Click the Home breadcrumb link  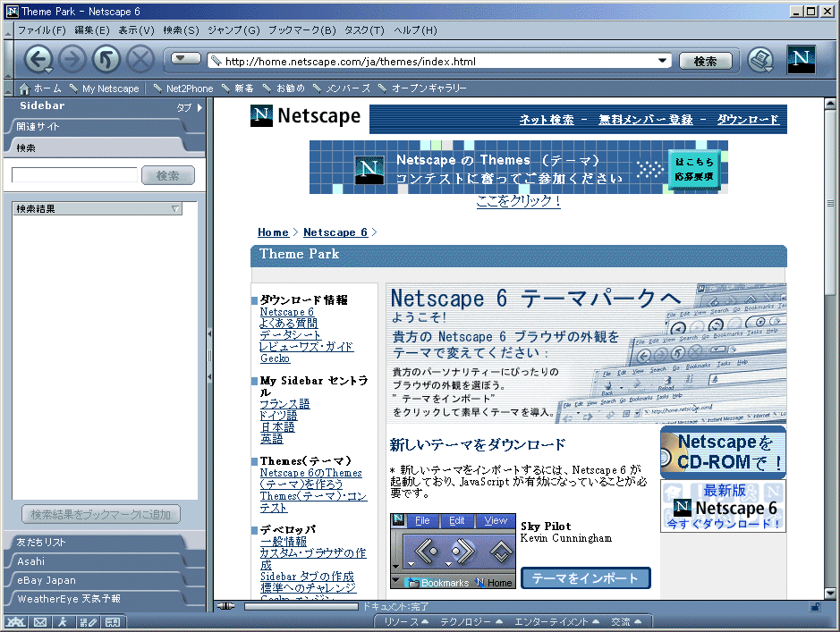(x=273, y=232)
